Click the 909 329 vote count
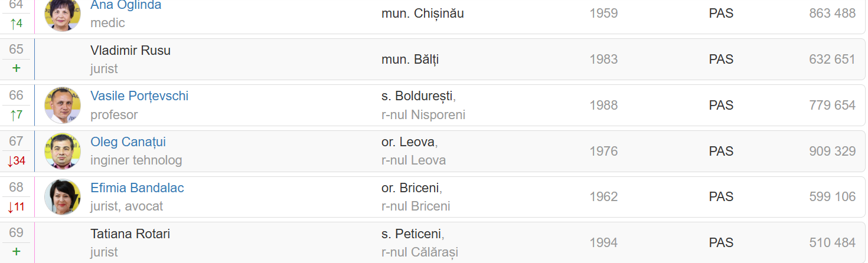The height and width of the screenshot is (263, 868). tap(832, 152)
